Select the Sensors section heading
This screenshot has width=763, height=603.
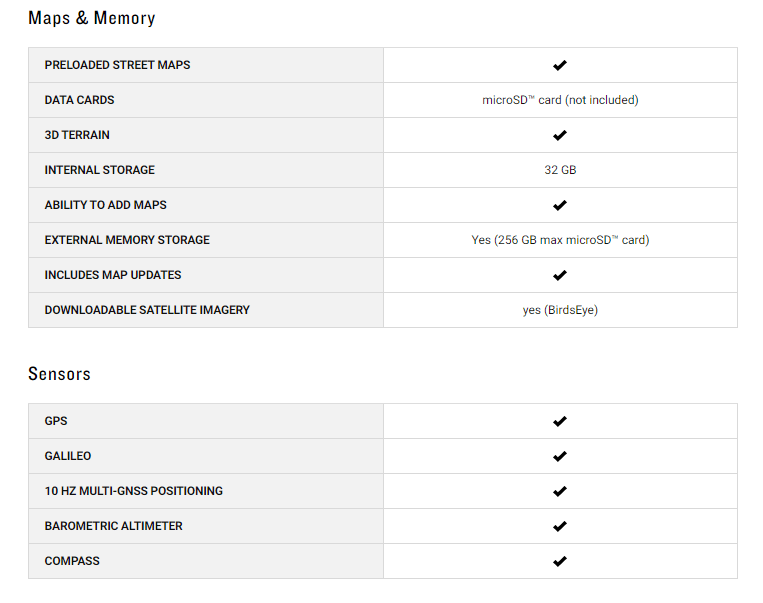59,374
